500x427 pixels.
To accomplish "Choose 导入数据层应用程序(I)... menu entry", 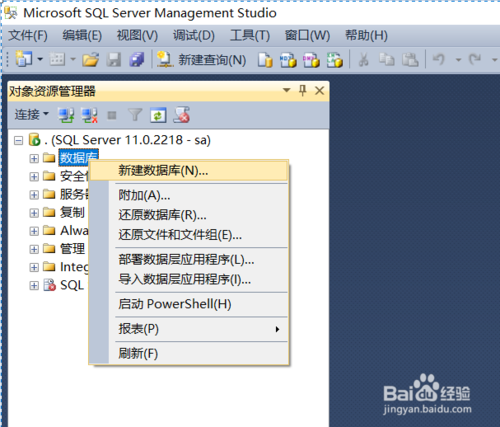I will [189, 279].
